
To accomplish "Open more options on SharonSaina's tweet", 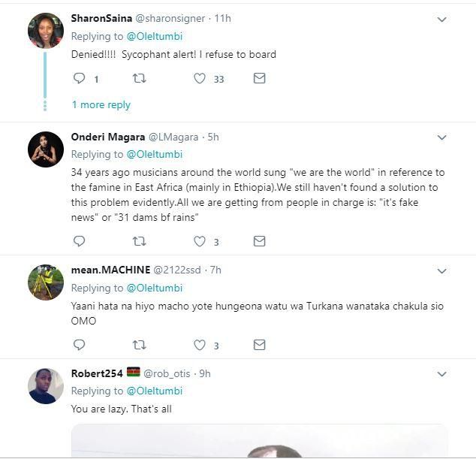I will 441,20.
